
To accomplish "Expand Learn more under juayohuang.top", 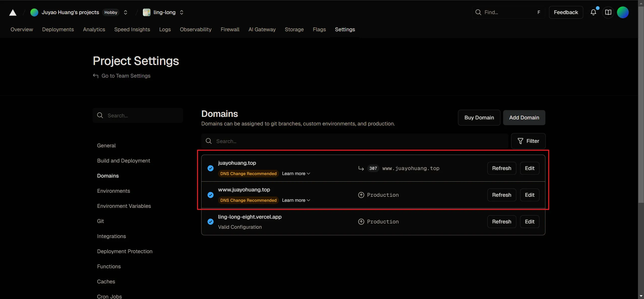I will (296, 174).
